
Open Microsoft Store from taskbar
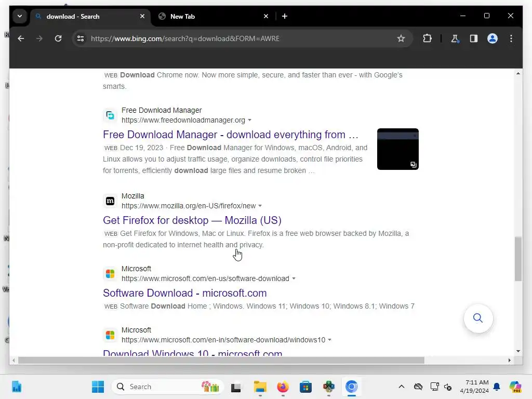click(x=305, y=387)
